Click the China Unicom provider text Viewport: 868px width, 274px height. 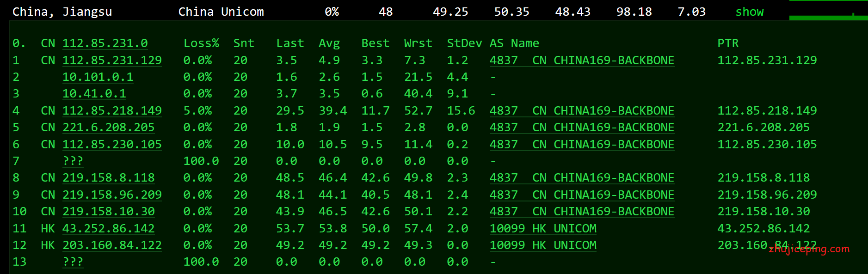[x=221, y=12]
